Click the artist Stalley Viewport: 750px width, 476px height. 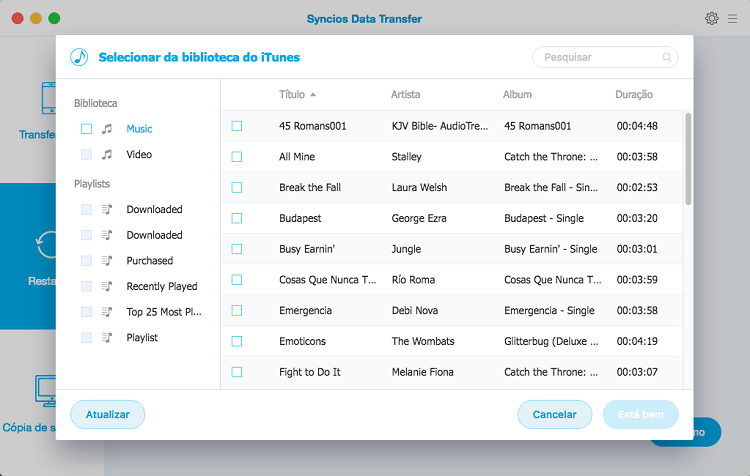(407, 156)
